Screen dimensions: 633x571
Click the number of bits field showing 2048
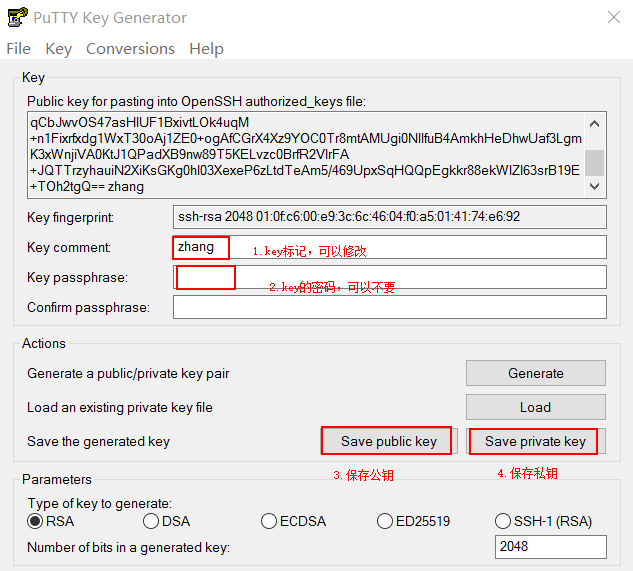[x=551, y=547]
